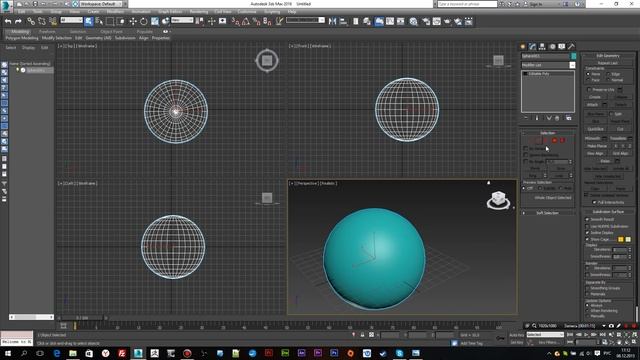The width and height of the screenshot is (640, 360).
Task: Click Remove Modifier trash icon below stack
Action: click(x=557, y=118)
